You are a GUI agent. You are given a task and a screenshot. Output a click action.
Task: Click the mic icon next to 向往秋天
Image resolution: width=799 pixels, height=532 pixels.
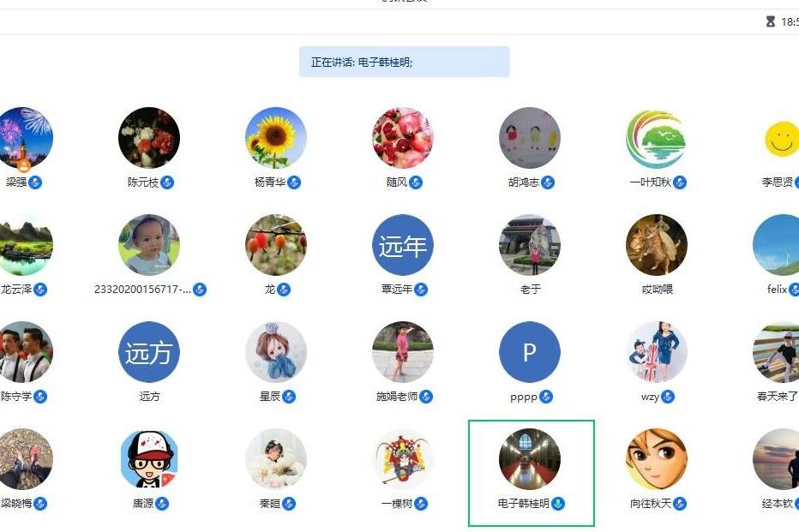680,504
